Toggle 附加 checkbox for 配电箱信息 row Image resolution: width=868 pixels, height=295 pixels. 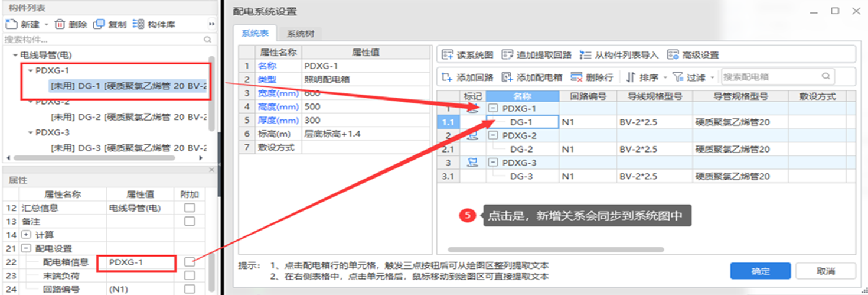pyautogui.click(x=190, y=261)
